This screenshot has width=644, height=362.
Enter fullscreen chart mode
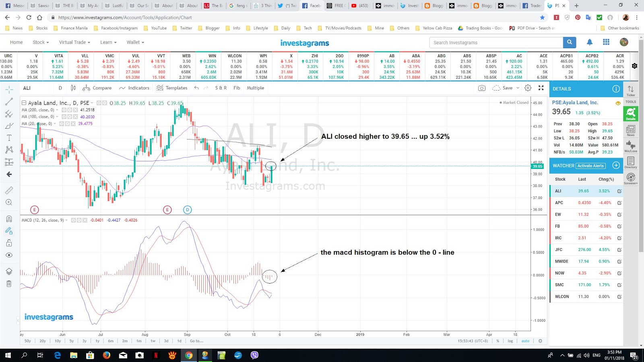541,88
